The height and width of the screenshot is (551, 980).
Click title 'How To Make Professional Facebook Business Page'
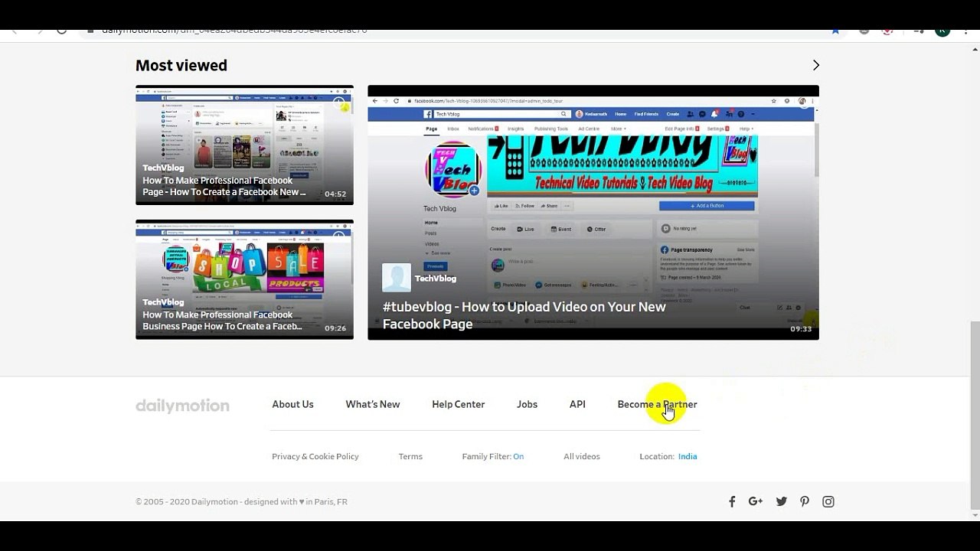point(222,321)
